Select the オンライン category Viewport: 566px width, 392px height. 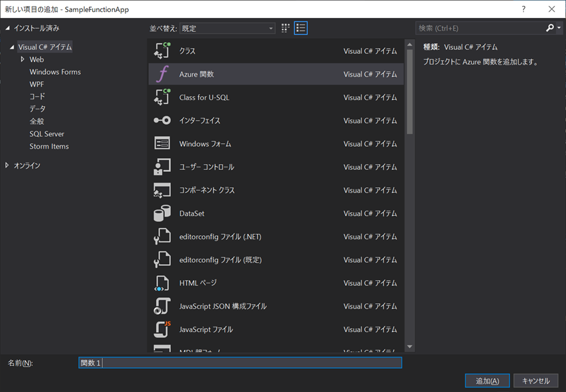27,165
